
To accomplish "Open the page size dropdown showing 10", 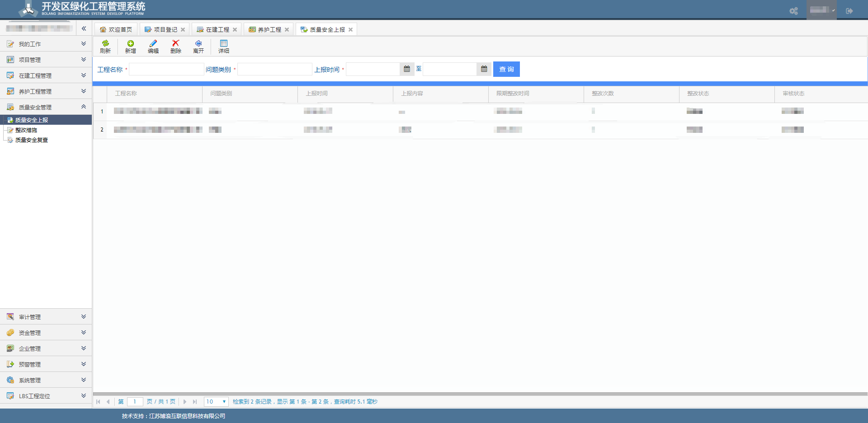I will tap(216, 401).
